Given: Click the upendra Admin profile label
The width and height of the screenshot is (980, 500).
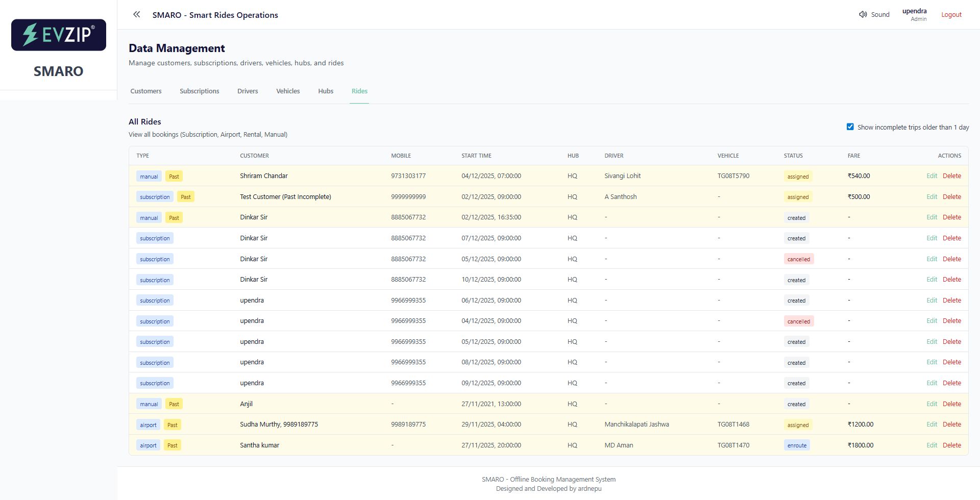Looking at the screenshot, I should point(915,14).
